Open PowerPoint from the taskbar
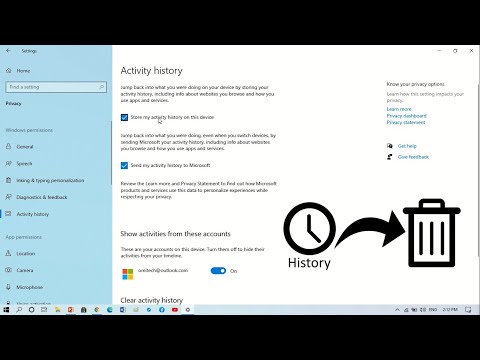The width and height of the screenshot is (480, 360). 70,310
